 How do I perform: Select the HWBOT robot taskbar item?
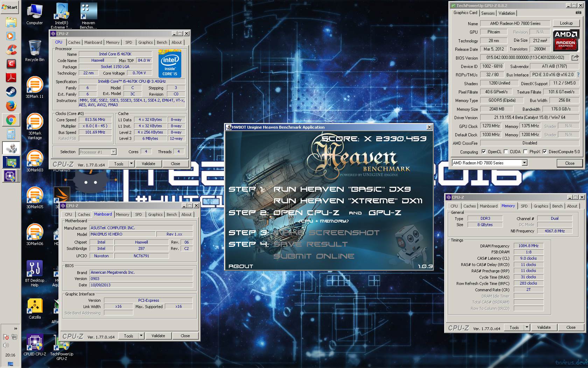tap(11, 148)
